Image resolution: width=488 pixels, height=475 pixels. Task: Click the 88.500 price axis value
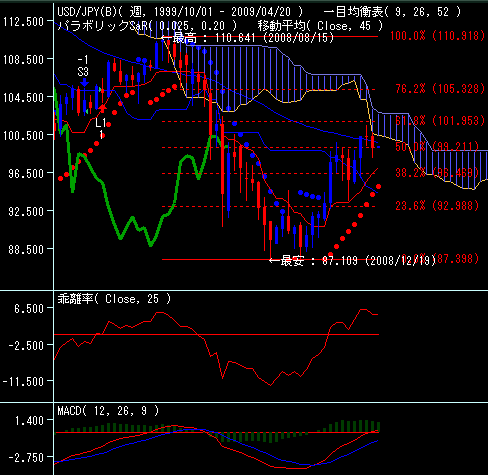click(x=26, y=250)
